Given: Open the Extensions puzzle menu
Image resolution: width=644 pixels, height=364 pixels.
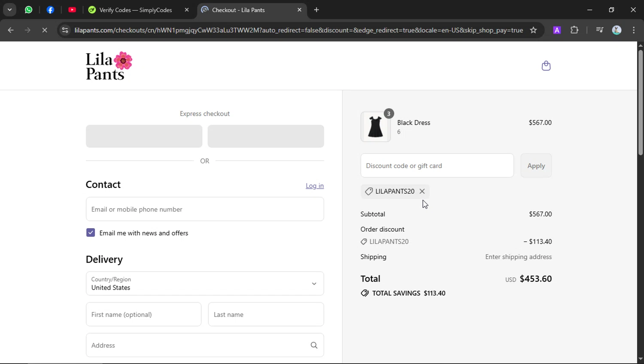Looking at the screenshot, I should pyautogui.click(x=574, y=30).
